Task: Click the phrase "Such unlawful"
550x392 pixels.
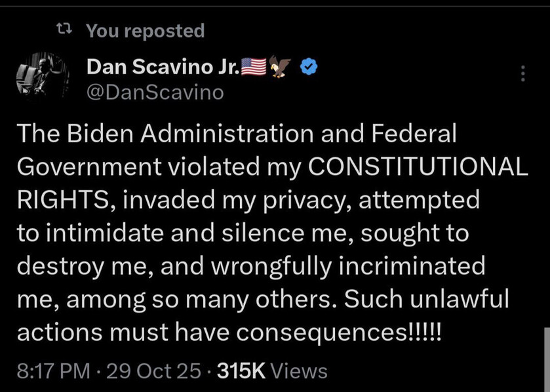Action: tap(435, 300)
